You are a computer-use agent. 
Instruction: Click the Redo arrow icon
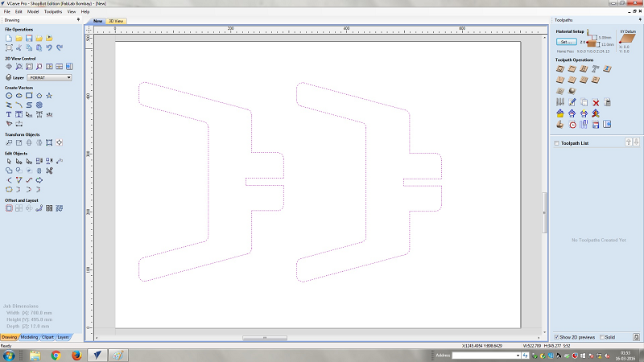tap(60, 47)
